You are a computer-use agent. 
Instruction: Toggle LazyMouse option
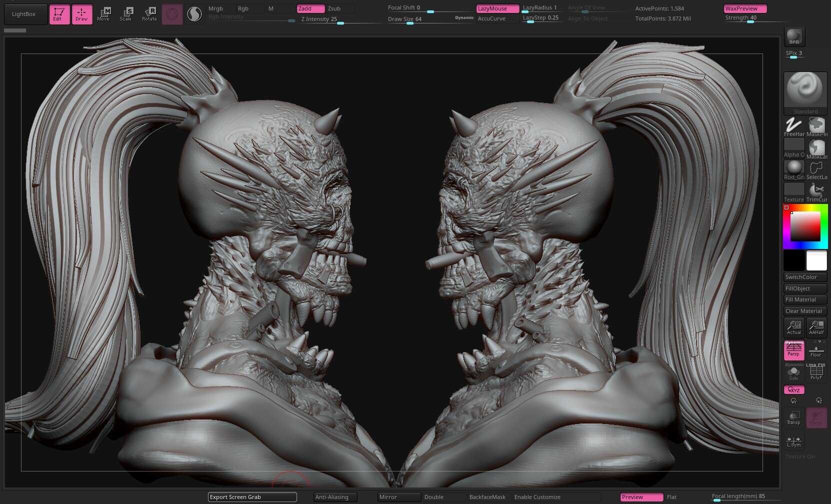click(497, 8)
